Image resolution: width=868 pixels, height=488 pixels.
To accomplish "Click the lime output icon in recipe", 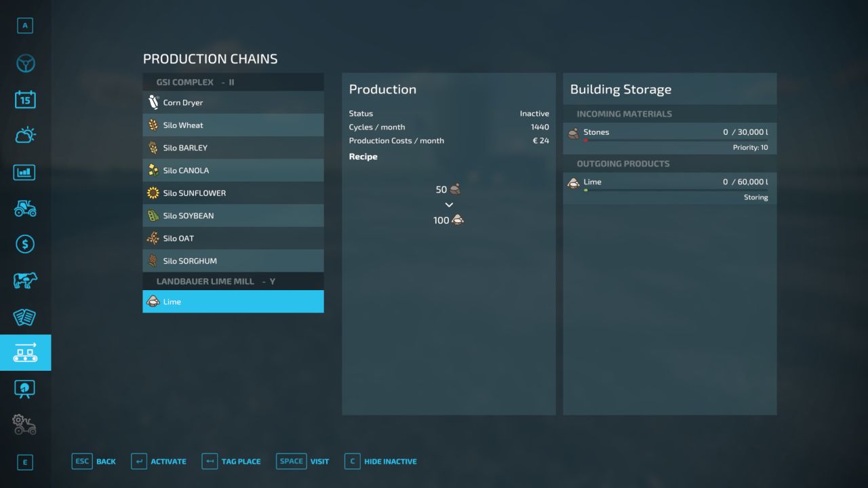I will click(458, 220).
